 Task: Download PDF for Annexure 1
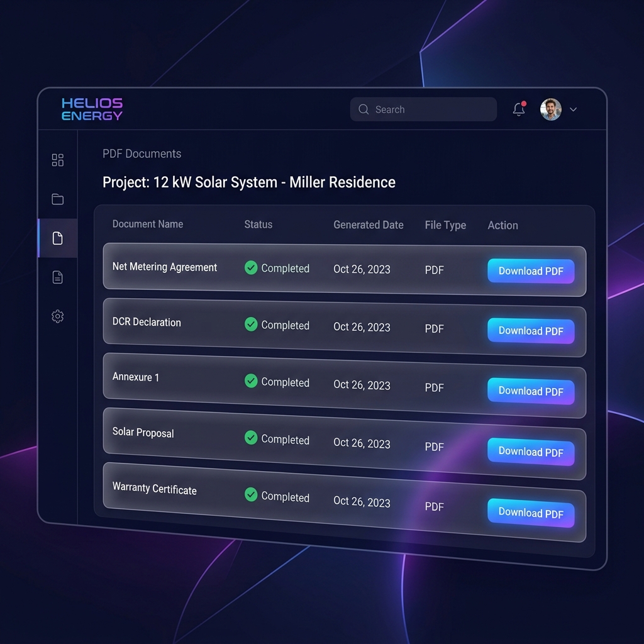click(x=531, y=391)
